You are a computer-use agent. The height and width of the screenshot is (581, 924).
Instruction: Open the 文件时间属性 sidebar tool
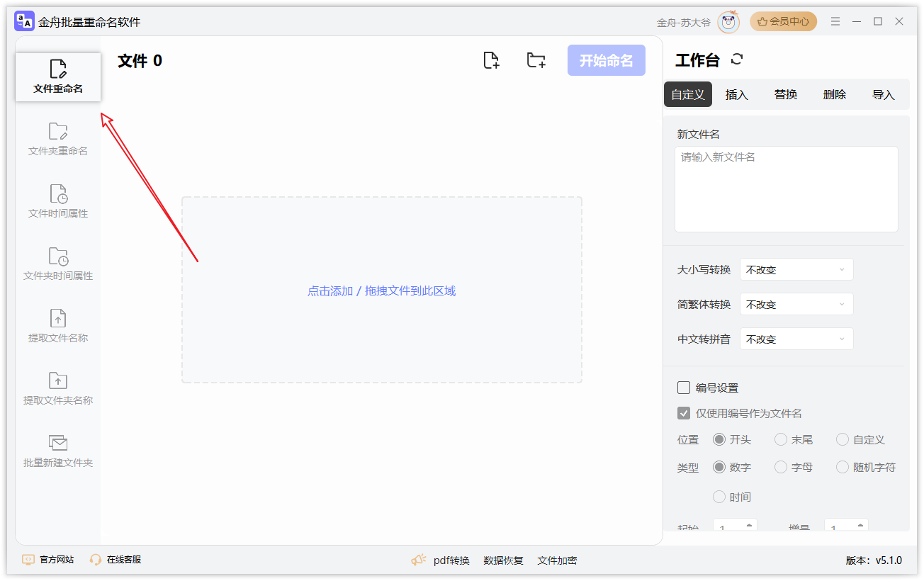(x=58, y=202)
